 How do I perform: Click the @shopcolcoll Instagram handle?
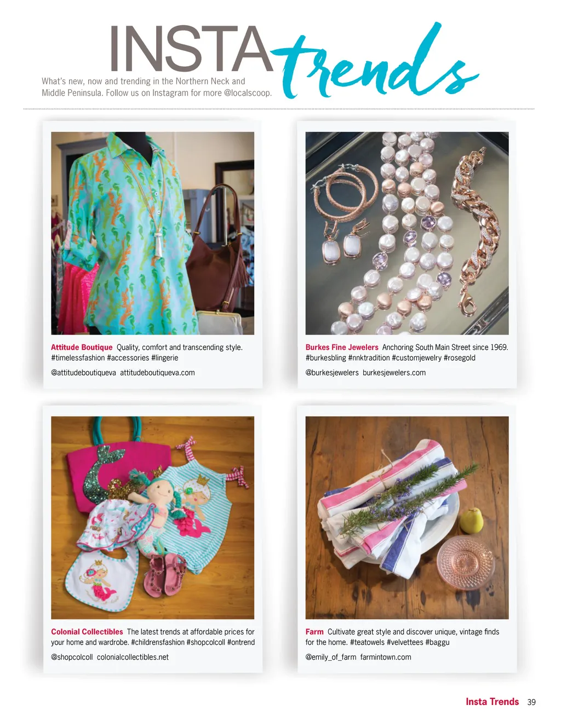72,657
